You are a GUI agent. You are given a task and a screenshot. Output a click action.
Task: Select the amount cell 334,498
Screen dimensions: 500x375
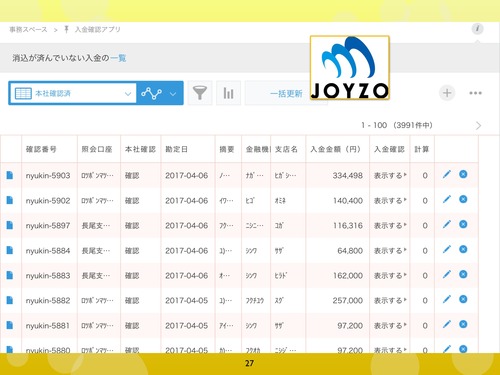[x=347, y=175]
